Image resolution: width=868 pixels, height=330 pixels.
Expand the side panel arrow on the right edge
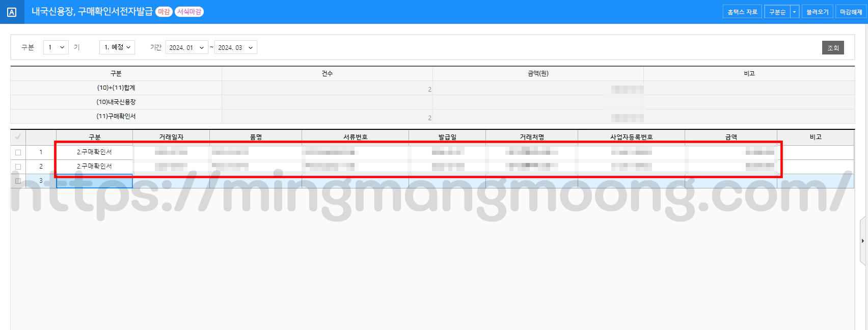[863, 241]
